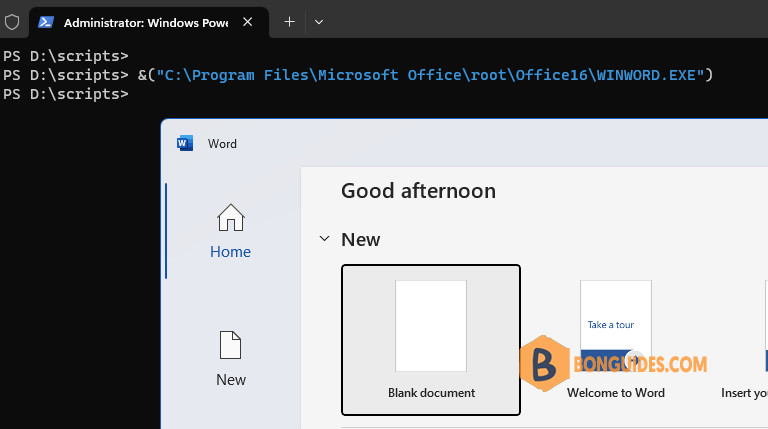The height and width of the screenshot is (429, 768).
Task: Click the last PS D:\scripts> prompt line
Action: pyautogui.click(x=66, y=94)
